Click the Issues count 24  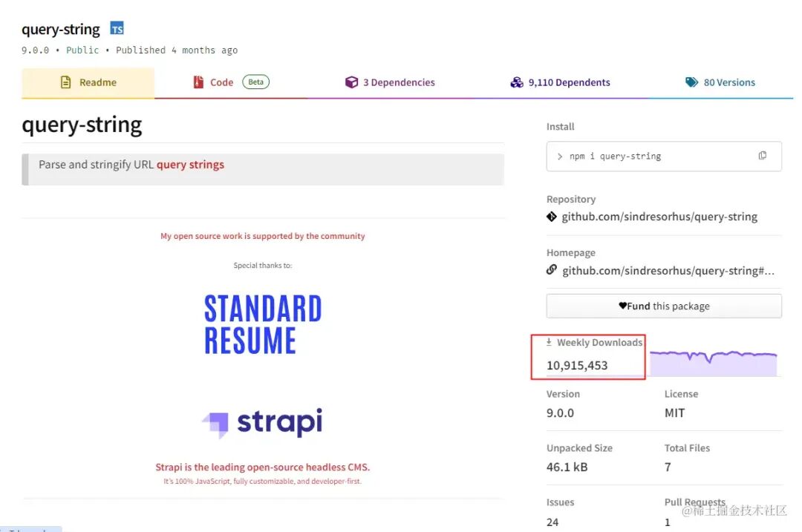click(552, 522)
